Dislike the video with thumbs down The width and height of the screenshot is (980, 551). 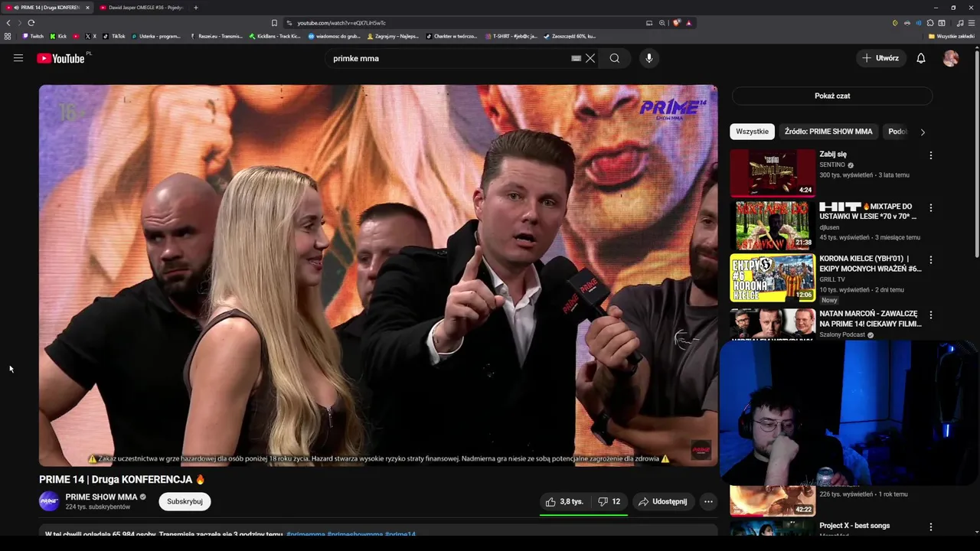[x=609, y=501]
